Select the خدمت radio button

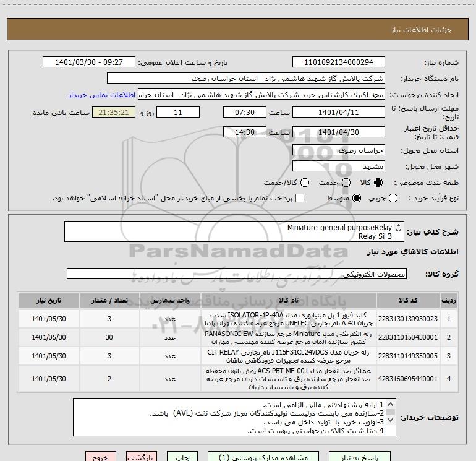[346, 183]
